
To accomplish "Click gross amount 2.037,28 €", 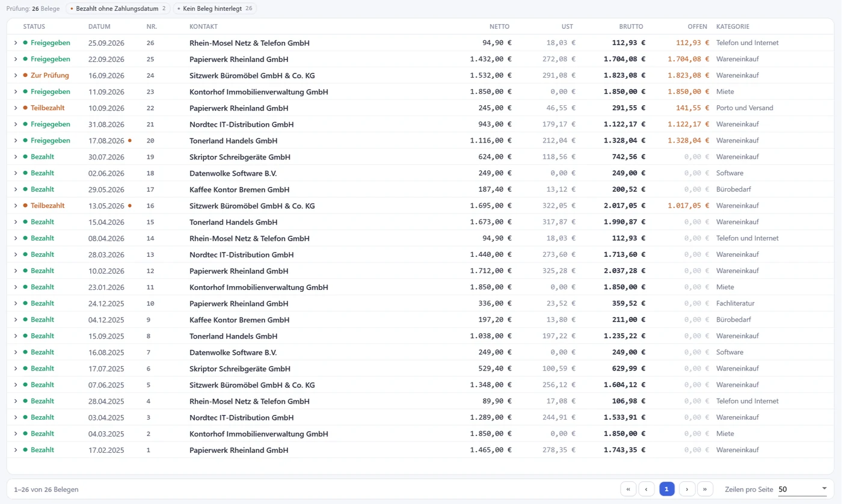I will [624, 271].
